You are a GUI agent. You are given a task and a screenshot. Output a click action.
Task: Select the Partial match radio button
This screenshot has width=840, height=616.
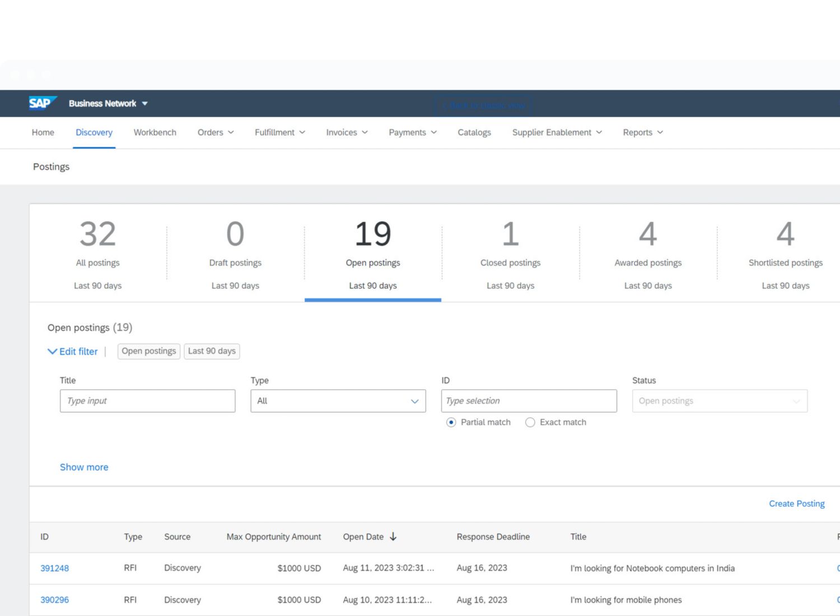pyautogui.click(x=451, y=422)
